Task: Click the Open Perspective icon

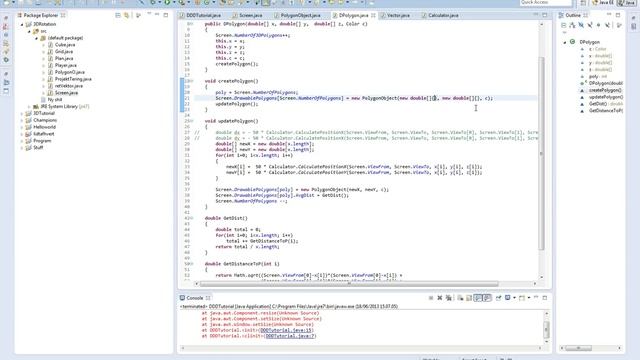Action: (583, 3)
